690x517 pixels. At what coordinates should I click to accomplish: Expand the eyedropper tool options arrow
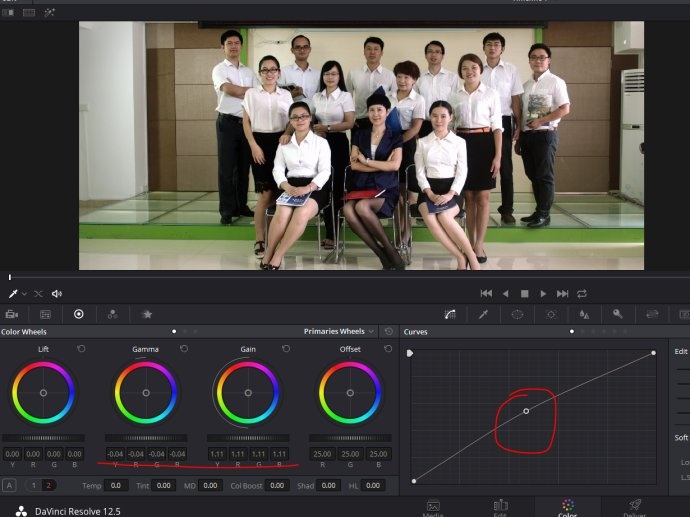24,293
